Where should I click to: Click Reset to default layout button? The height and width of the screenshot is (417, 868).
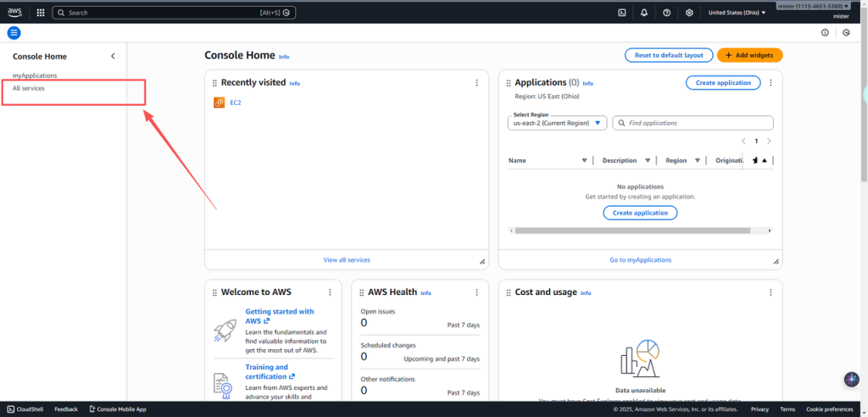(x=669, y=55)
